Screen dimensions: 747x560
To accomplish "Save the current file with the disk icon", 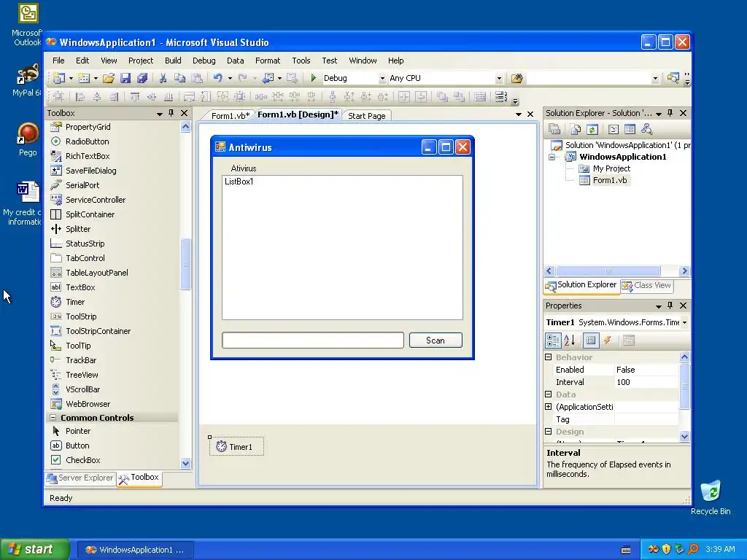I will (125, 78).
